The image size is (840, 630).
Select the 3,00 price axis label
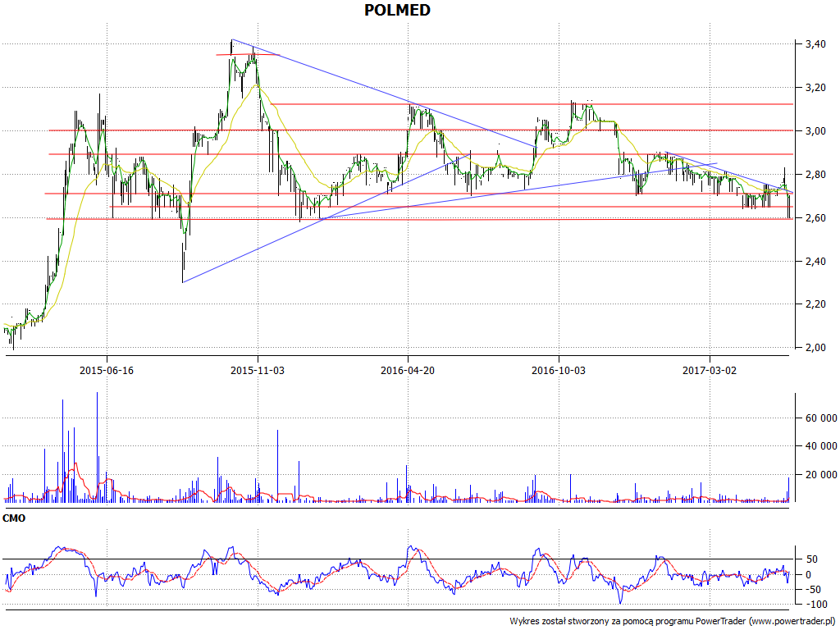(x=815, y=130)
